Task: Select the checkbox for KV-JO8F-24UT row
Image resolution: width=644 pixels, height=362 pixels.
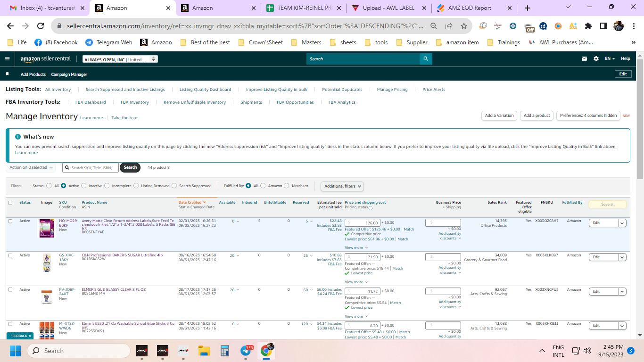Action: (x=10, y=289)
